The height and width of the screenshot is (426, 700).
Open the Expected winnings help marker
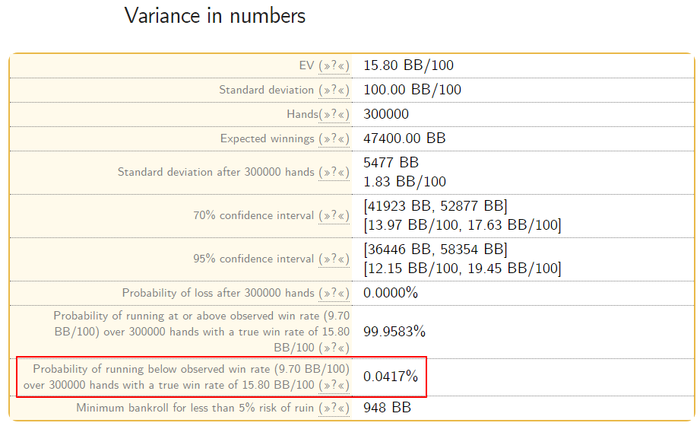(334, 139)
